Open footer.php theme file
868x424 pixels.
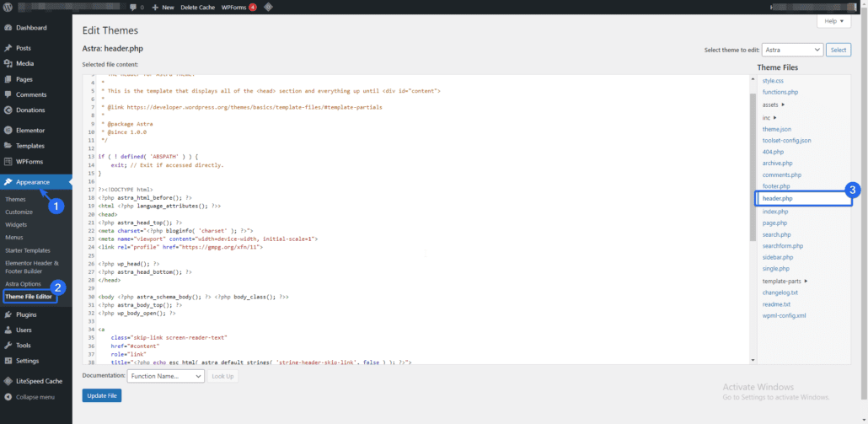click(776, 186)
